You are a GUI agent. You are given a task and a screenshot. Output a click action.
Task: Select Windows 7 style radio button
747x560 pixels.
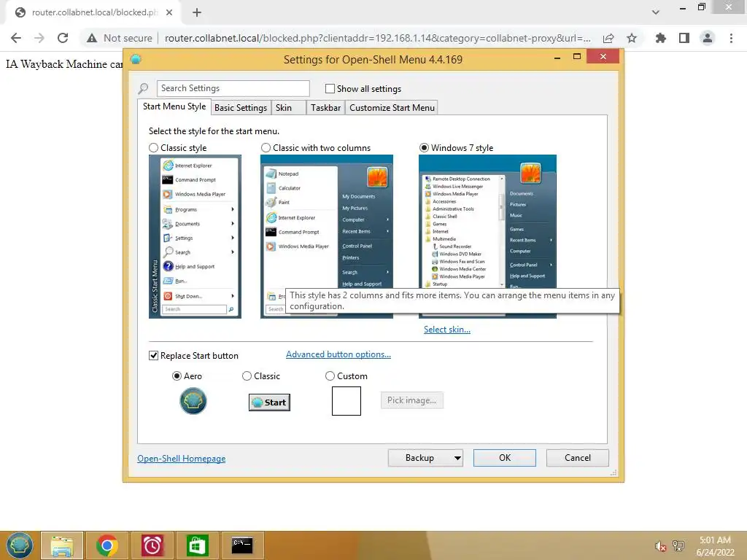(x=424, y=147)
